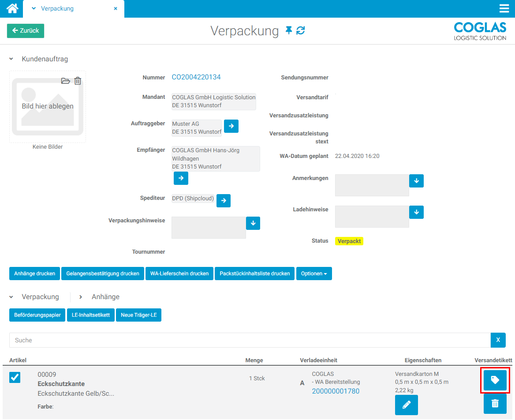Click WA-Lieferschein drucken button
The image size is (515, 420).
pyautogui.click(x=179, y=274)
